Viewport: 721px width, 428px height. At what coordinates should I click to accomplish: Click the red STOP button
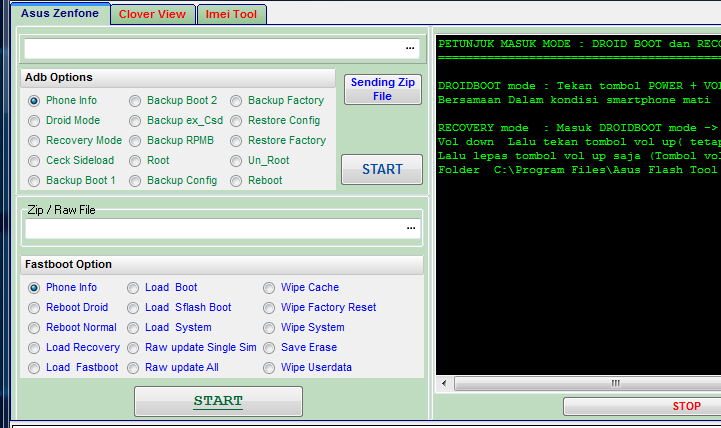(x=642, y=406)
